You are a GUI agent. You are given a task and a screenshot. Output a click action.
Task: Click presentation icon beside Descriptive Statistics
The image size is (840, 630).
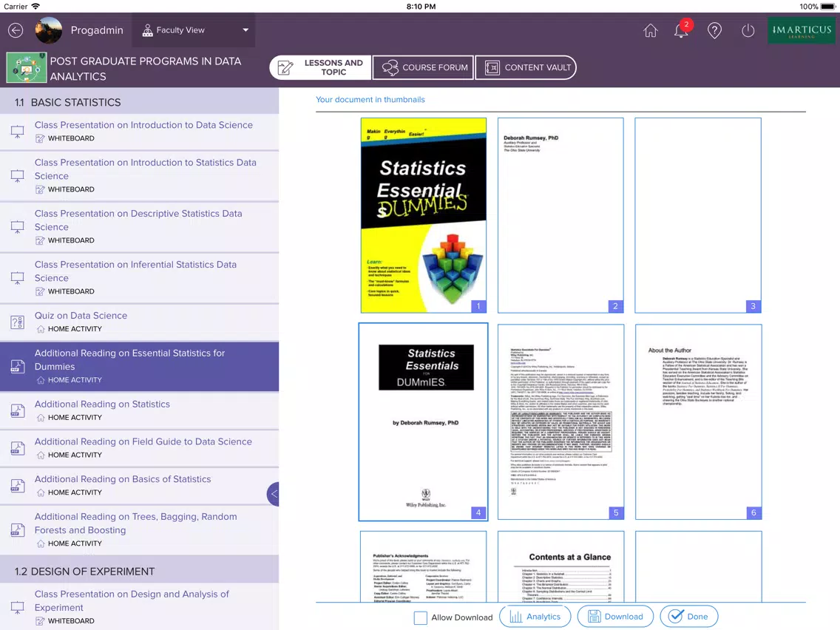17,227
